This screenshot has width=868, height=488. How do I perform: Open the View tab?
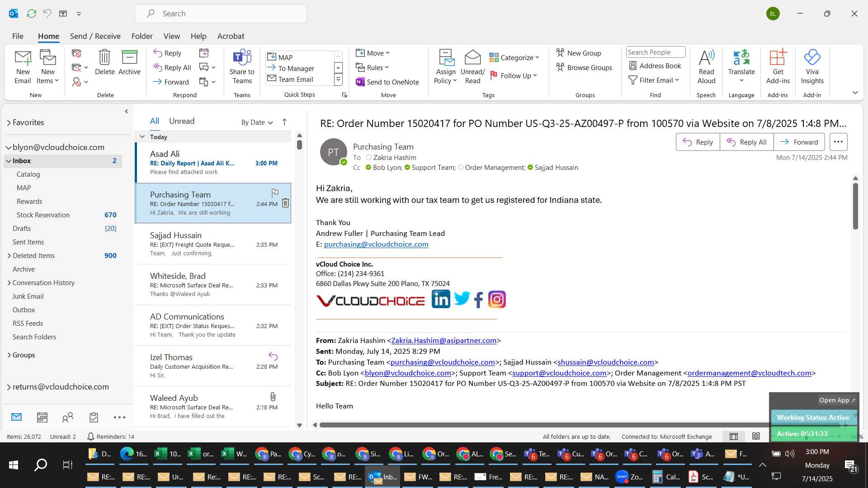click(x=171, y=36)
